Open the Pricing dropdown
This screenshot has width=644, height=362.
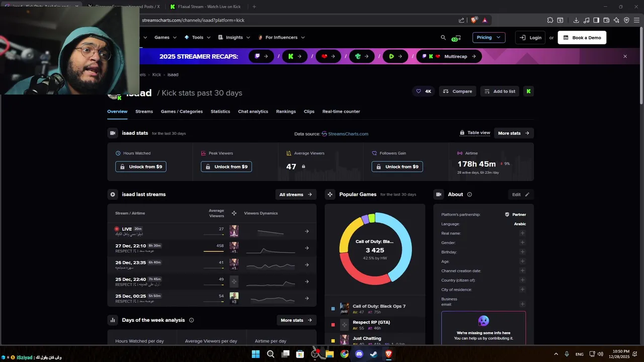[489, 37]
